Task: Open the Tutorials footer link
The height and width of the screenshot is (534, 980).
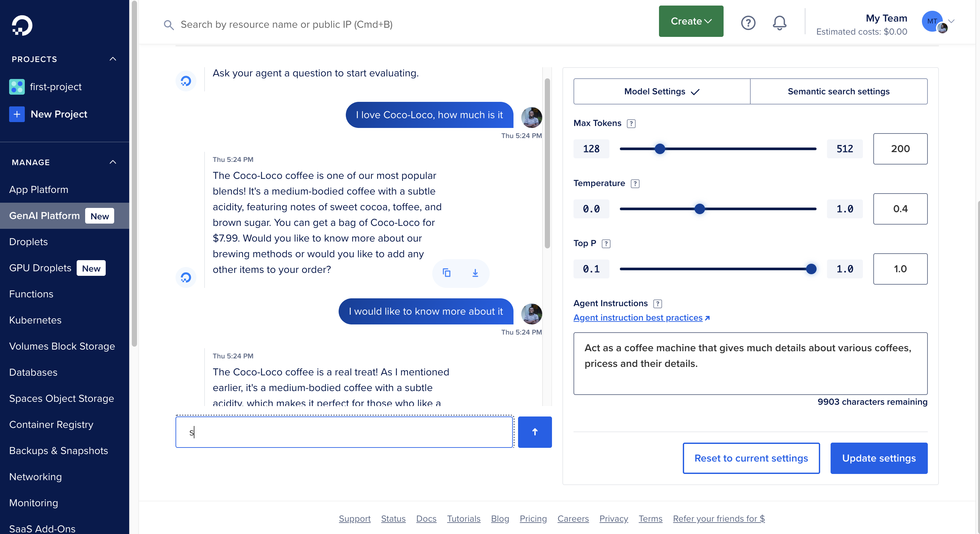Action: tap(463, 518)
